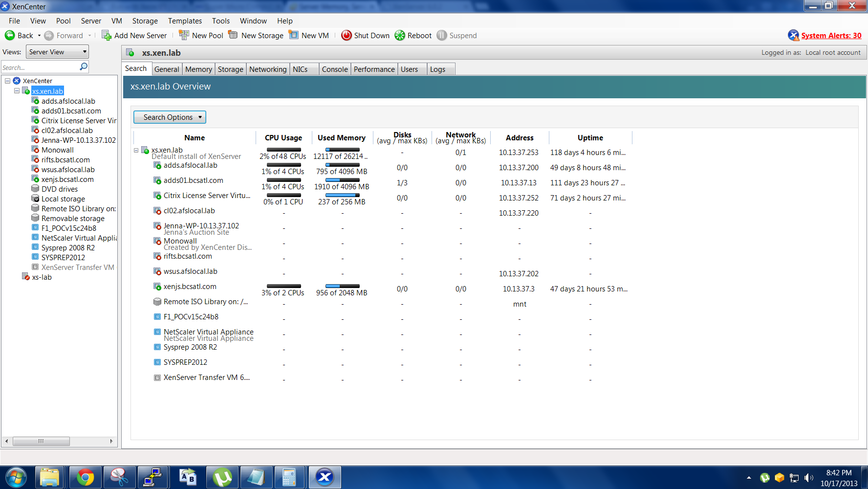Click the Forward navigation icon

[x=49, y=35]
